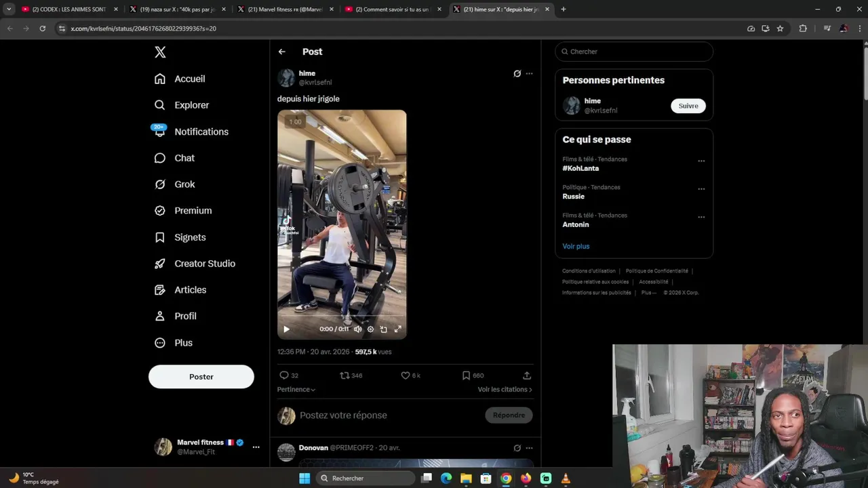868x488 pixels.
Task: Open Premium in the sidebar
Action: (183, 211)
